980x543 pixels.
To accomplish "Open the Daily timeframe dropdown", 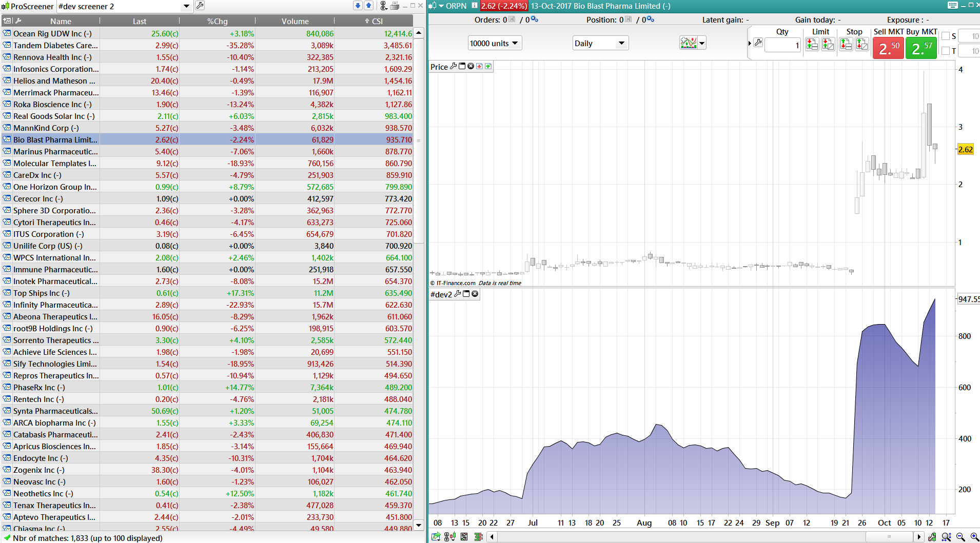I will click(600, 43).
